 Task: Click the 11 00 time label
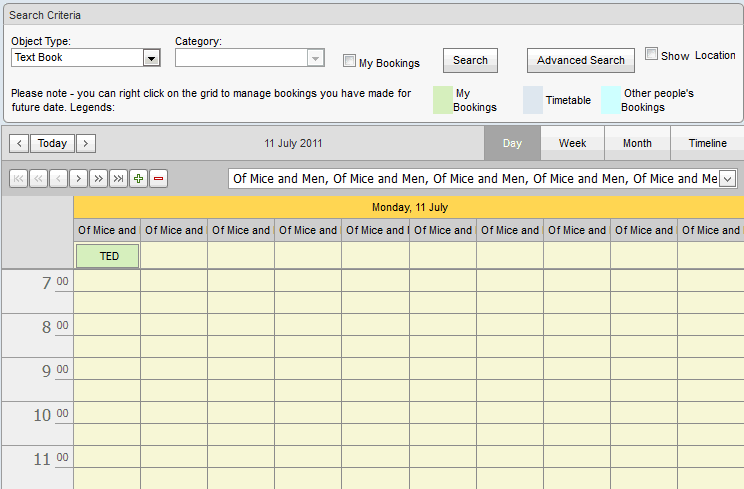[51, 459]
